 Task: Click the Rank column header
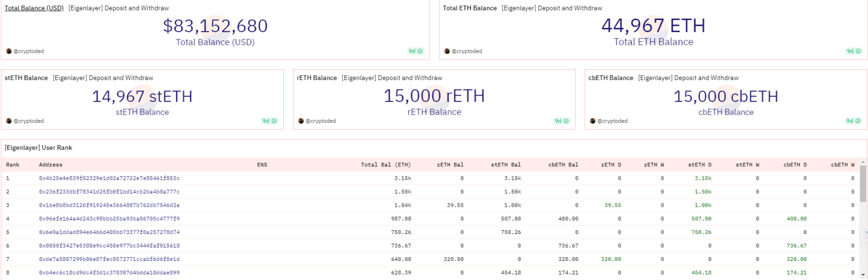coord(13,165)
